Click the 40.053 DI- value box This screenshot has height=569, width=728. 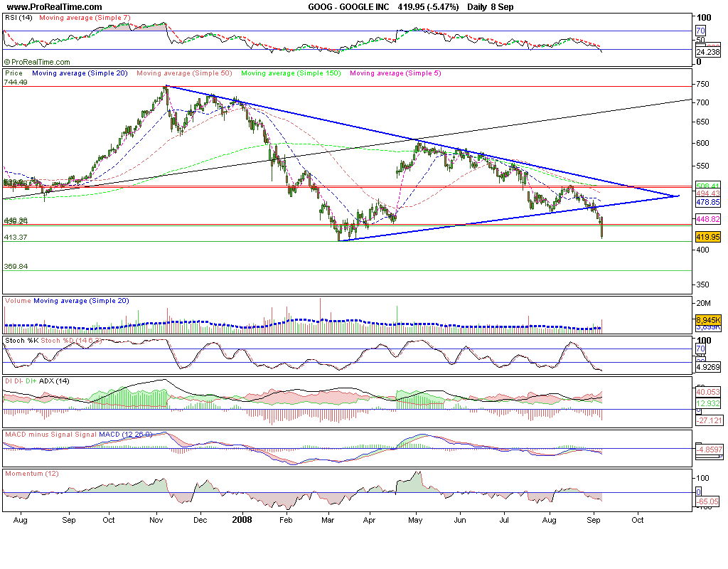tap(707, 392)
